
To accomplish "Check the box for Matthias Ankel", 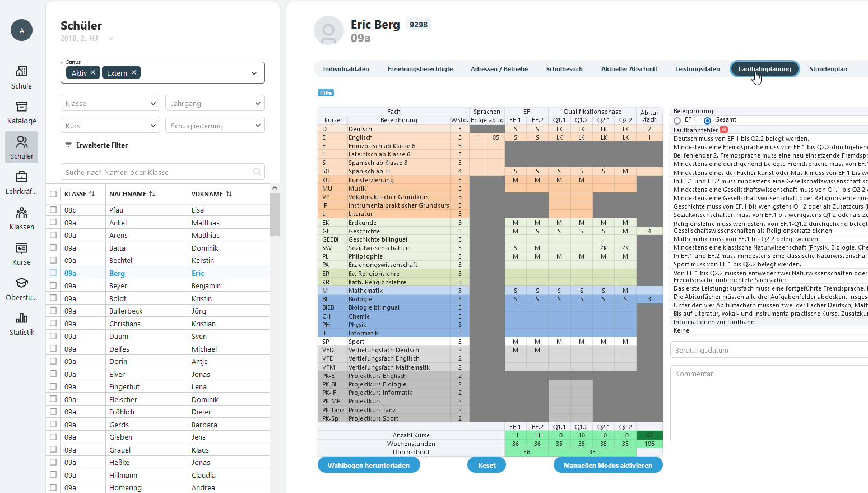I will click(53, 223).
